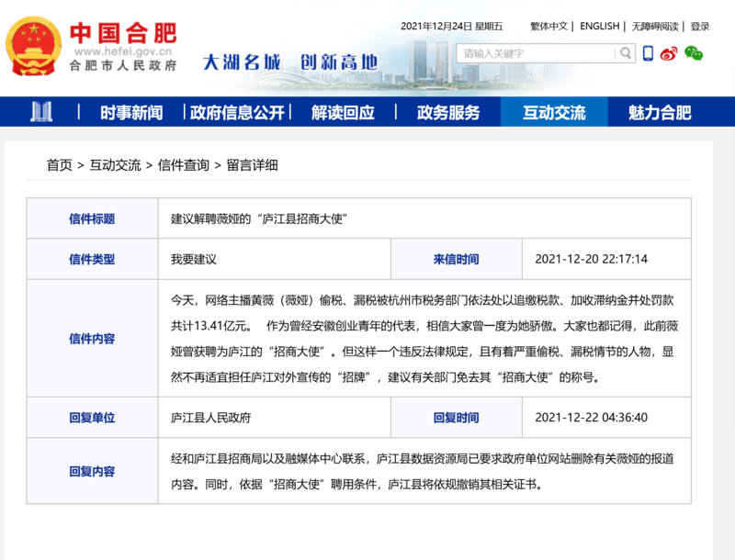
Task: Click the building home icon in navbar
Action: point(41,112)
